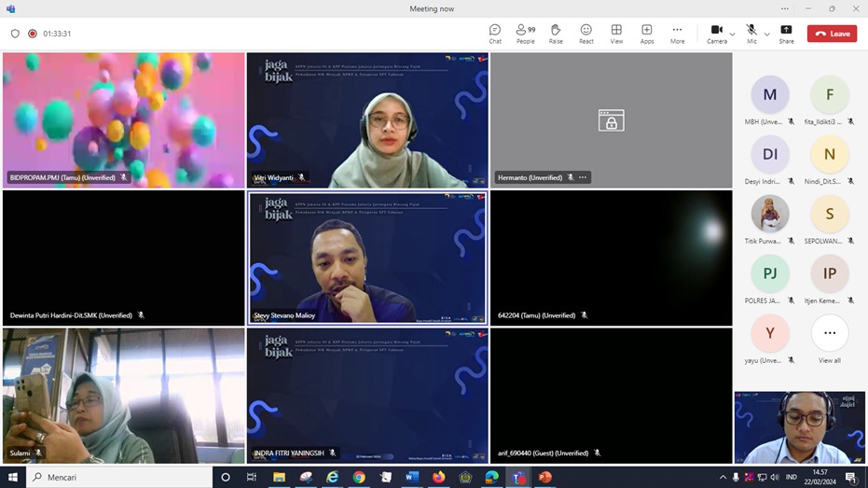868x488 pixels.
Task: Open options menu on Hermanto's tile
Action: point(583,177)
